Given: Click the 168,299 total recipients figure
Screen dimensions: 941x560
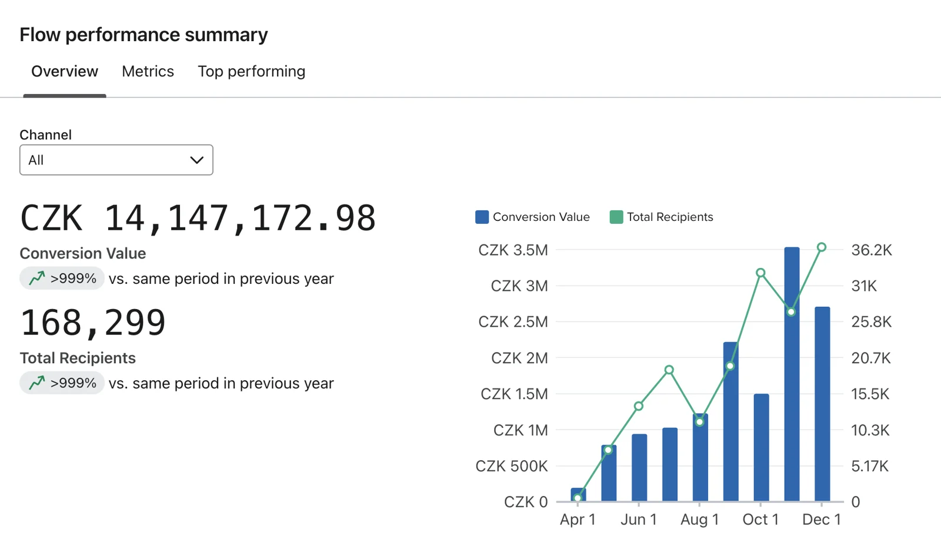Looking at the screenshot, I should tap(93, 323).
